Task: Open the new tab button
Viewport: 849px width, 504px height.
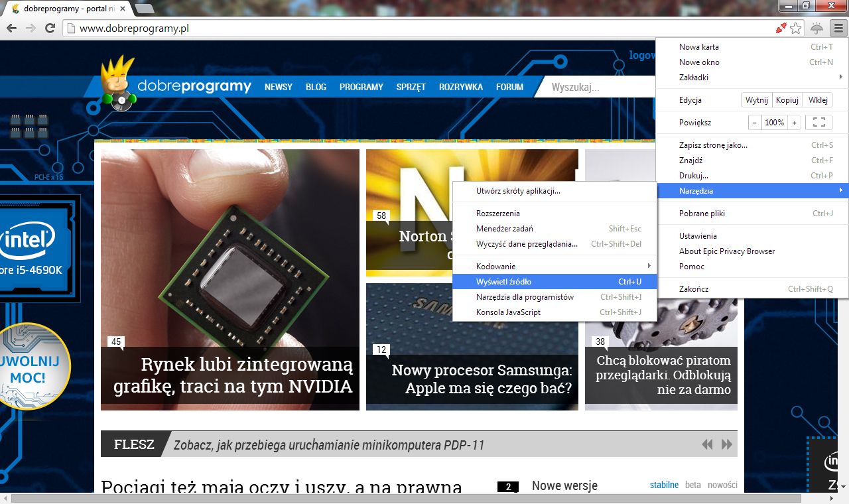Action: tap(144, 9)
